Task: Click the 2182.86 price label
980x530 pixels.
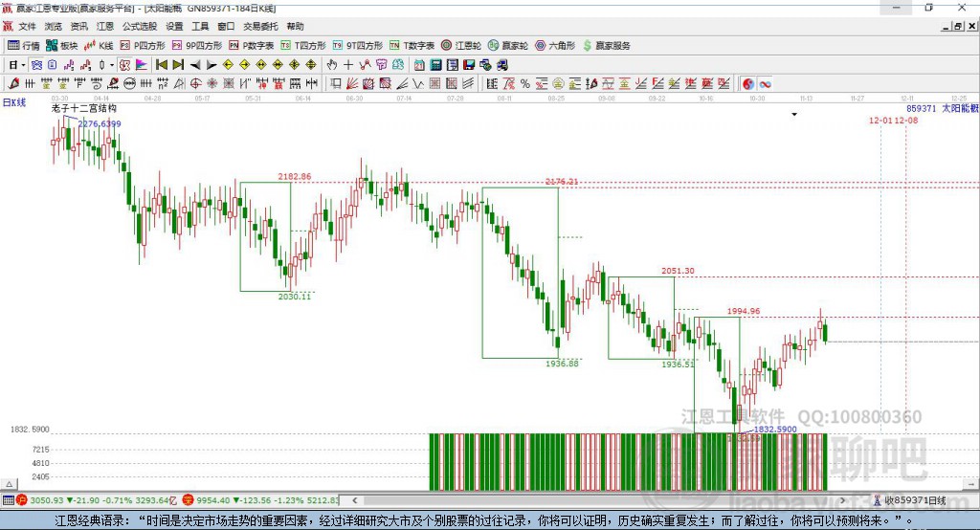Action: (295, 177)
